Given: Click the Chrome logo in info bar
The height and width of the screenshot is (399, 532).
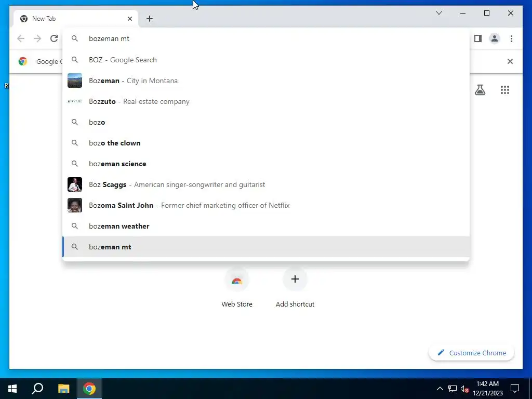Looking at the screenshot, I should click(x=23, y=61).
